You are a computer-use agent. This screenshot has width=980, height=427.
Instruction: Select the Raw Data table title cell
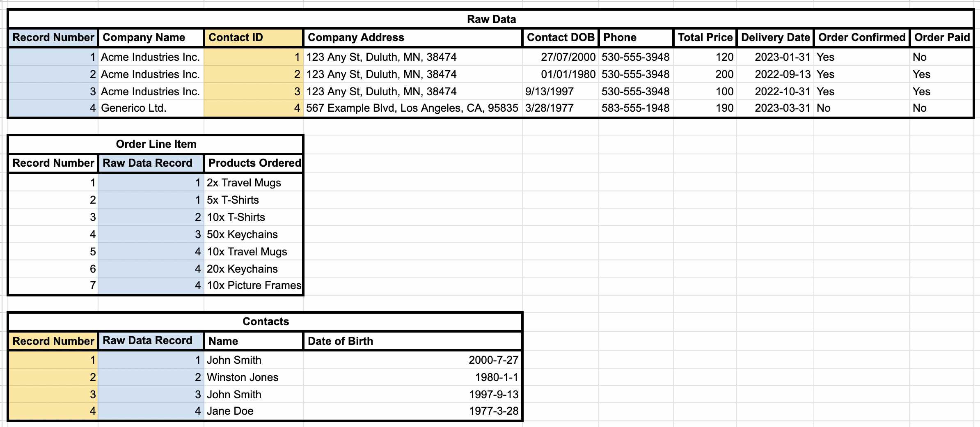pyautogui.click(x=491, y=19)
